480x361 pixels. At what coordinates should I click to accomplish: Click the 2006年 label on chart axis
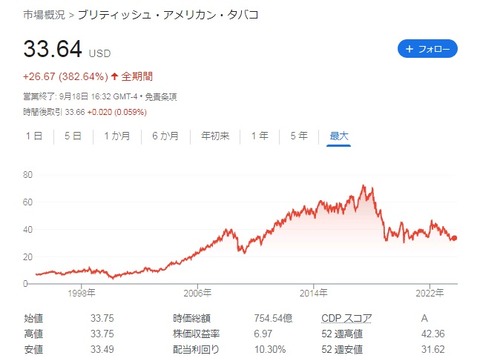click(x=197, y=293)
